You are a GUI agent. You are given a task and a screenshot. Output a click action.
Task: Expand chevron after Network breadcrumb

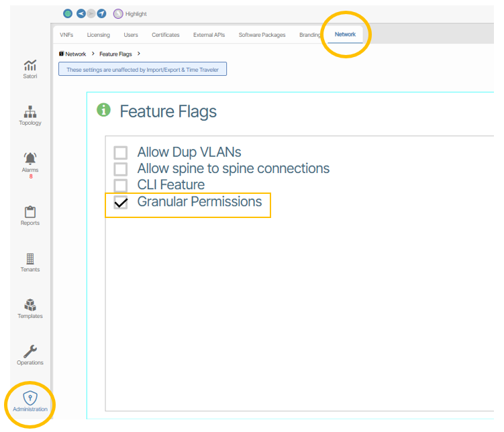tap(93, 54)
